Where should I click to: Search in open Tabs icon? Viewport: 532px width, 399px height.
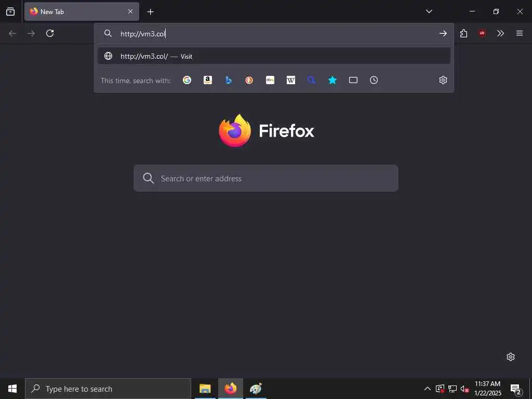pyautogui.click(x=353, y=80)
